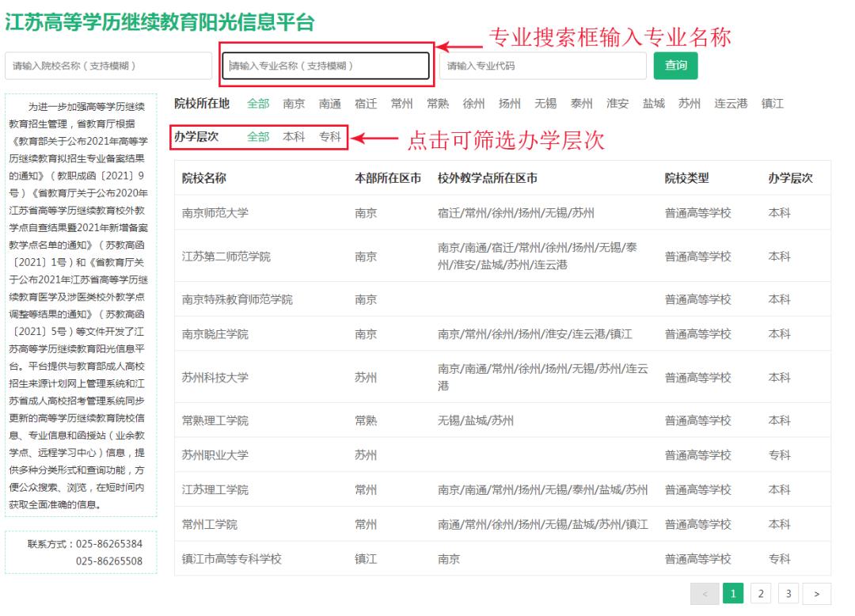This screenshot has height=616, width=855.
Task: Open 江苏理工学院 row
Action: click(503, 489)
